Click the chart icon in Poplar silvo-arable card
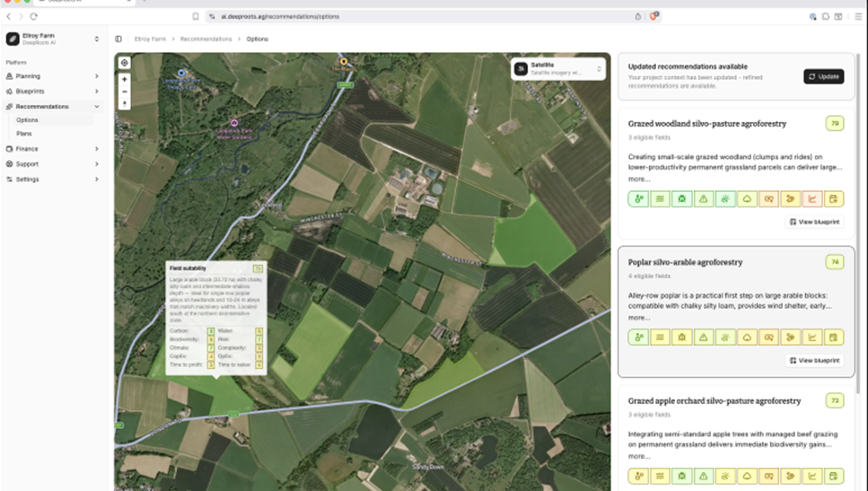The width and height of the screenshot is (868, 491). (811, 338)
